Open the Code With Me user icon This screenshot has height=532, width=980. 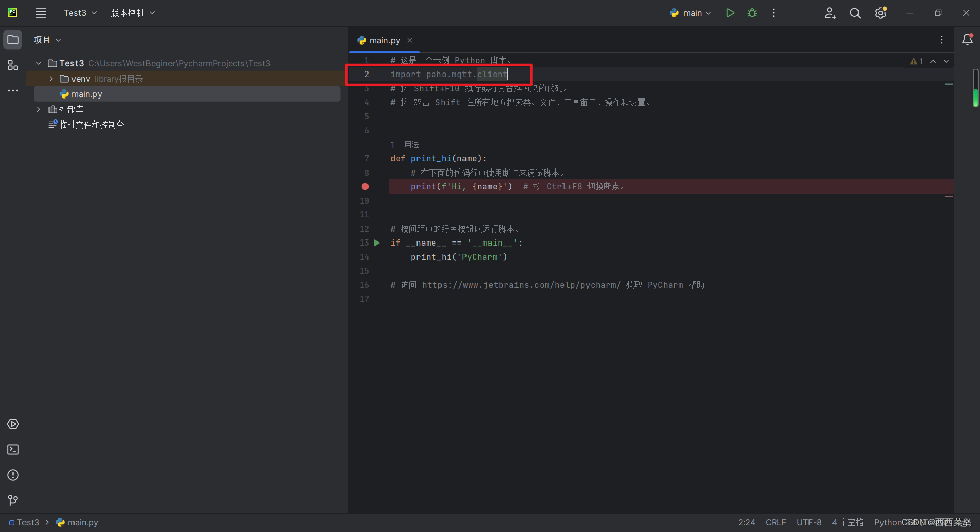830,13
